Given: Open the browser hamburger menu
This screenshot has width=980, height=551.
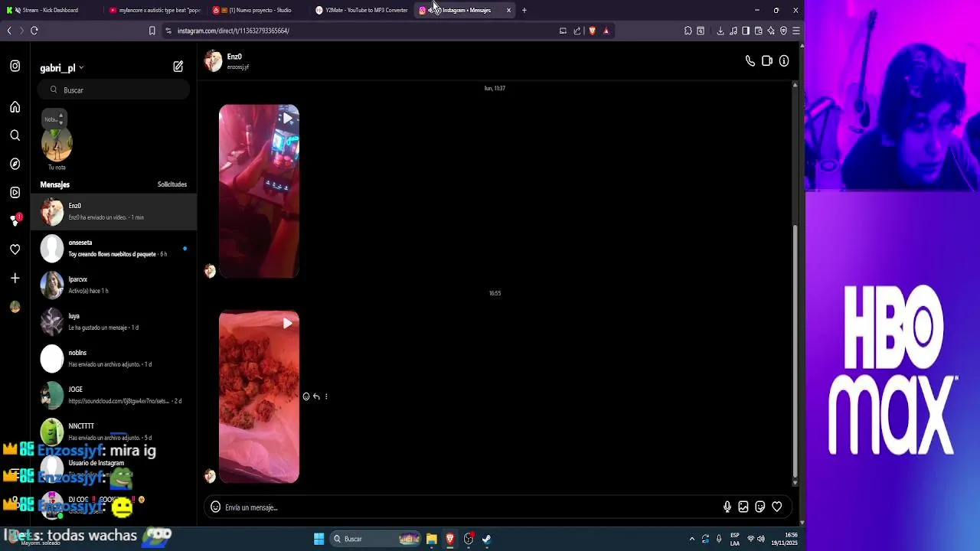Looking at the screenshot, I should tap(795, 31).
